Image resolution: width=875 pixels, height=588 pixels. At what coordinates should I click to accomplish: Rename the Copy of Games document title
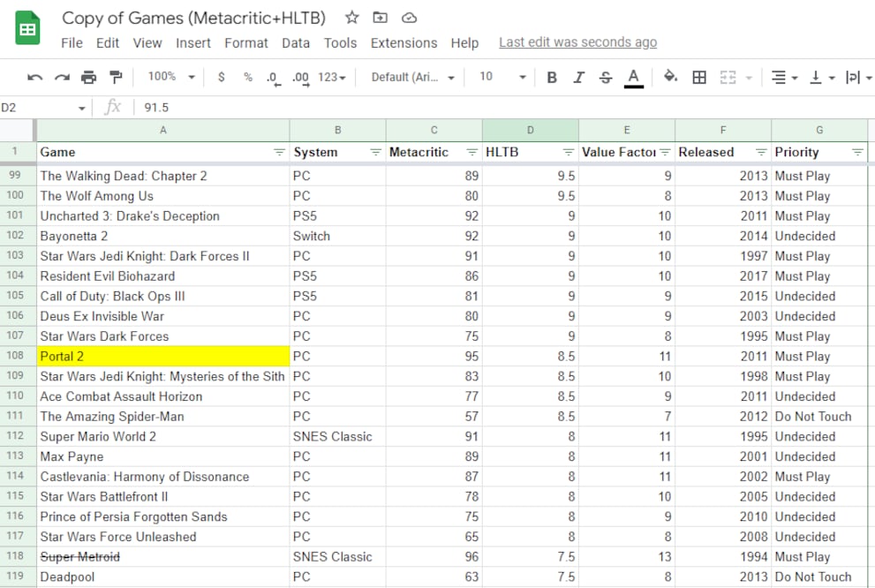tap(193, 18)
